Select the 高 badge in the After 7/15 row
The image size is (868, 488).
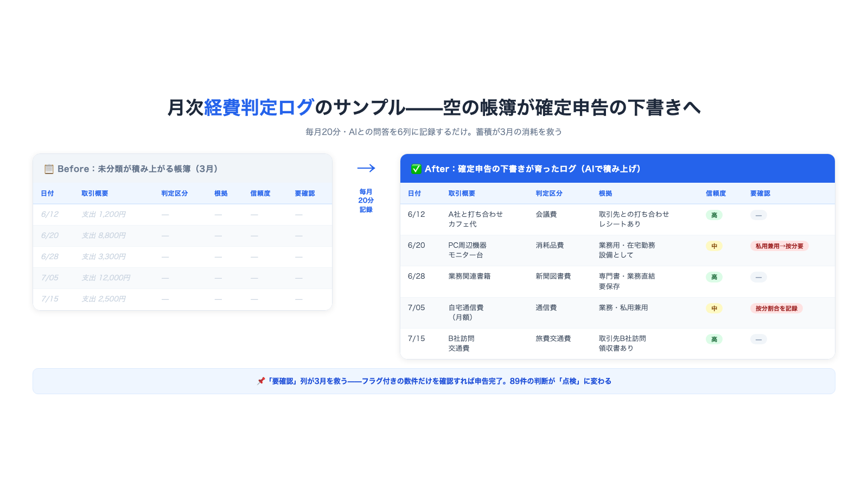click(x=714, y=339)
